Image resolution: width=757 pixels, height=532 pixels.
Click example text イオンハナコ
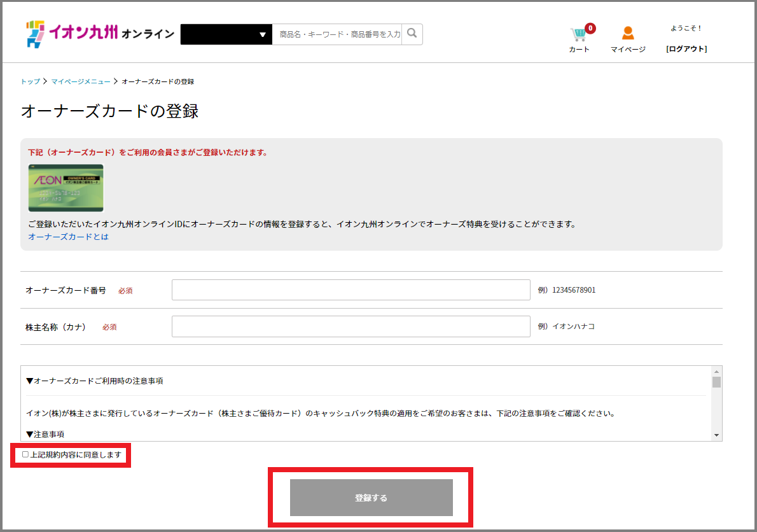(574, 326)
